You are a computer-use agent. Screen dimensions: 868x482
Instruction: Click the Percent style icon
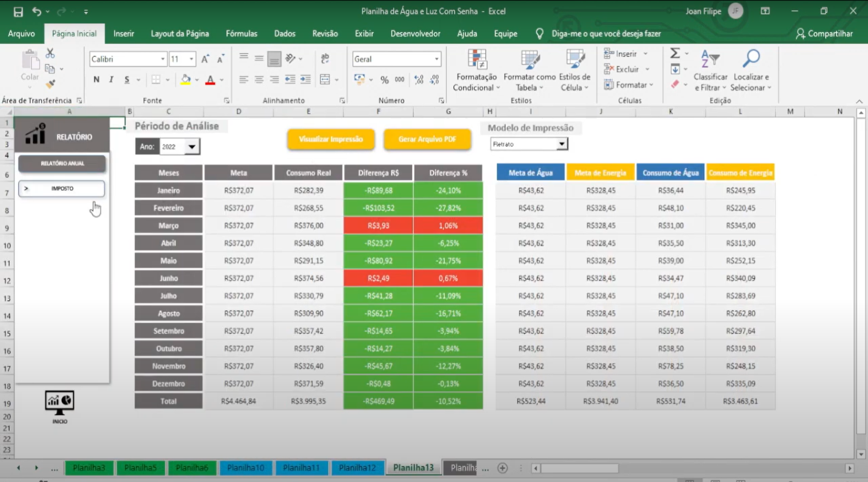click(384, 80)
